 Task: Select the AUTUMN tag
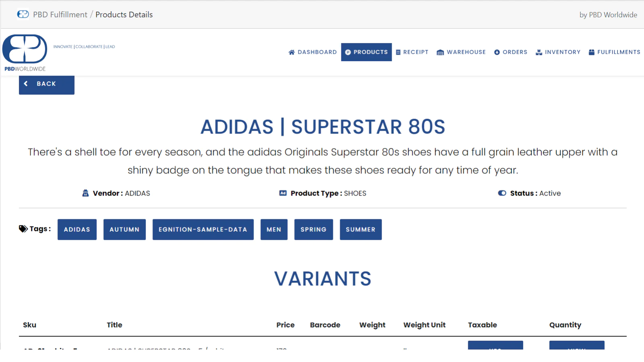click(124, 230)
